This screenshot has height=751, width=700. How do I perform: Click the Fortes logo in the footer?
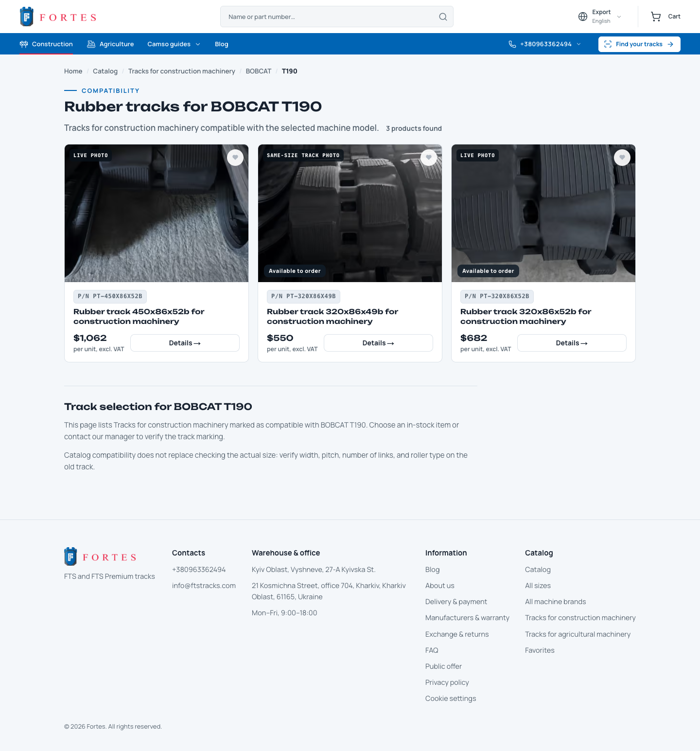100,556
